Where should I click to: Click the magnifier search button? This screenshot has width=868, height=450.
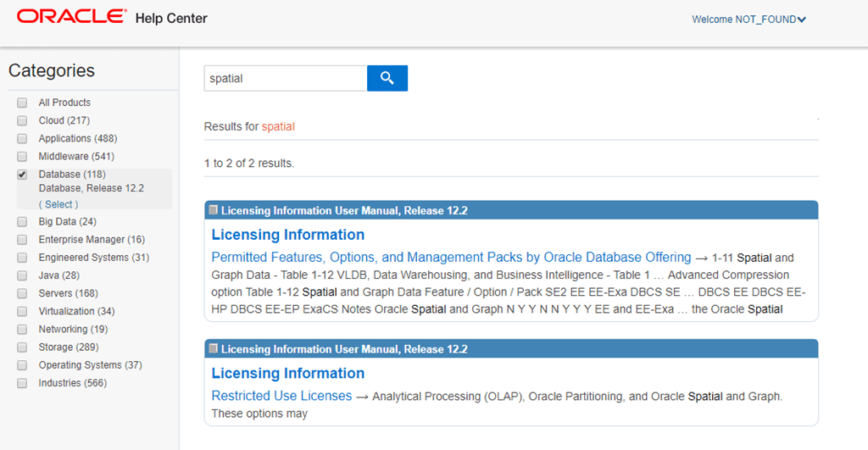[387, 78]
